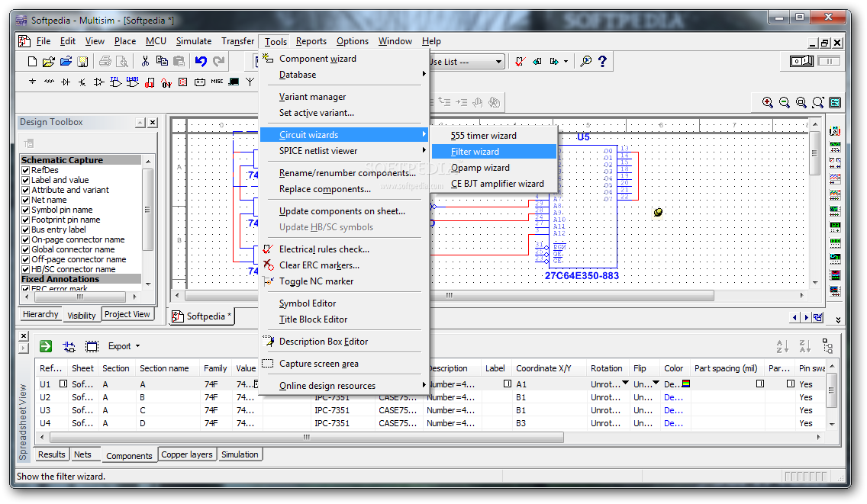
Task: Uncheck Symbol pin name checkbox
Action: pos(25,210)
